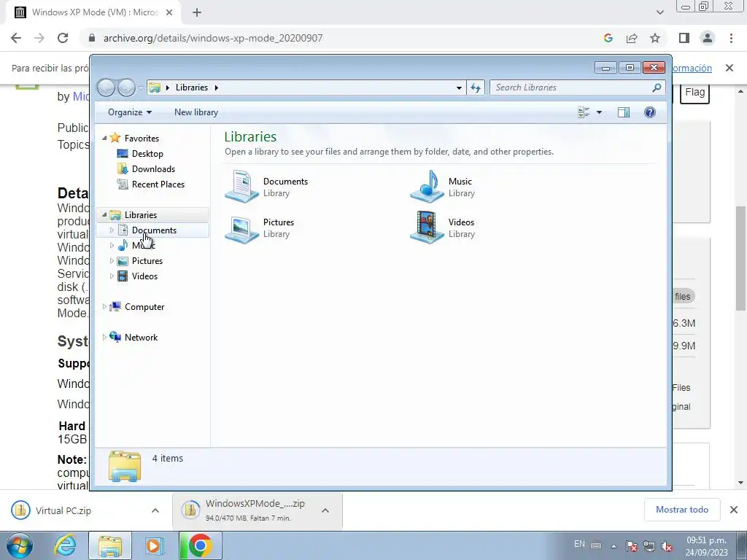Click the magnifier icon in Search Libraries

657,87
